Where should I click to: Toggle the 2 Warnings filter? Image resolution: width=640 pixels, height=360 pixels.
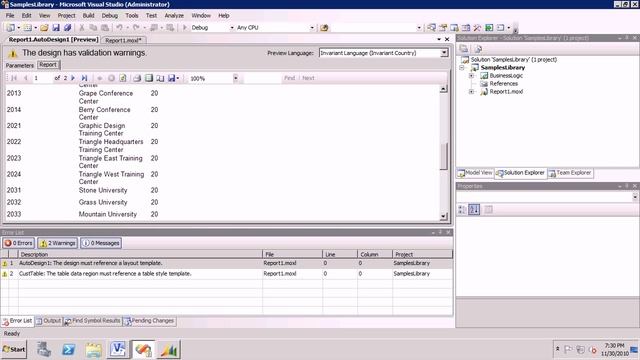(x=57, y=243)
